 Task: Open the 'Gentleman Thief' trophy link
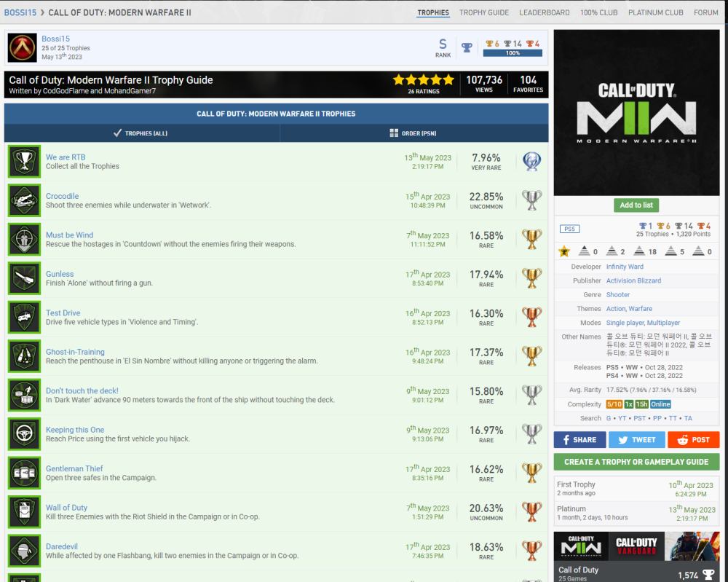coord(74,468)
